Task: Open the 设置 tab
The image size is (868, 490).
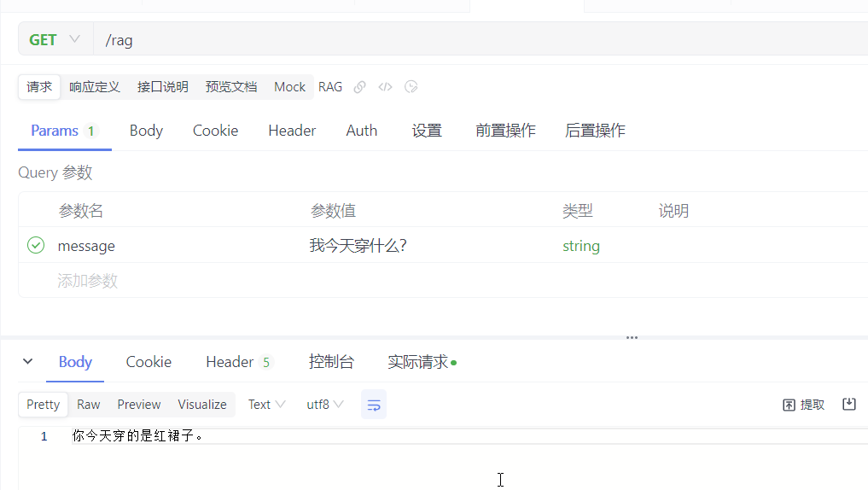Action: coord(426,131)
